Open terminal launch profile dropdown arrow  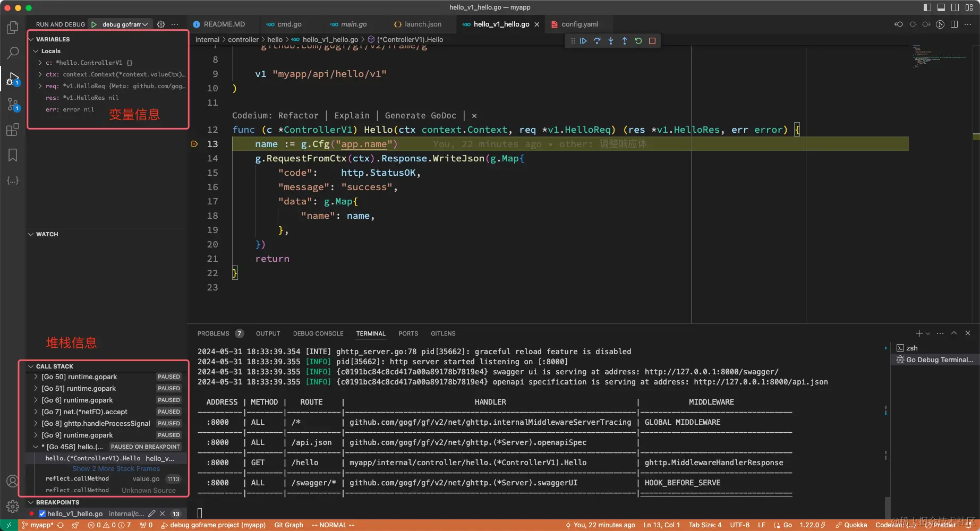pos(928,333)
